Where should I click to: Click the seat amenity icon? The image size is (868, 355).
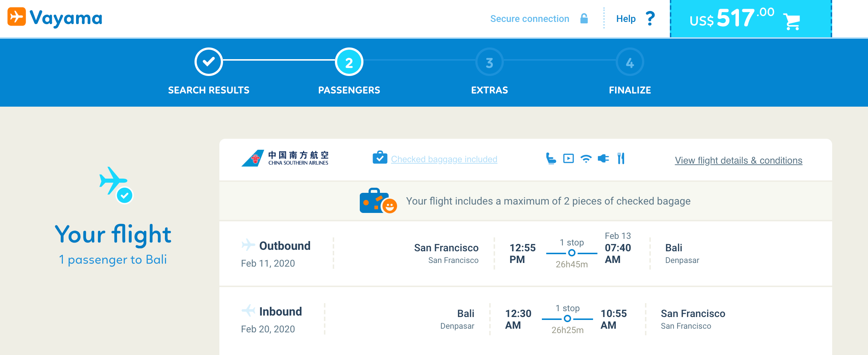click(551, 159)
